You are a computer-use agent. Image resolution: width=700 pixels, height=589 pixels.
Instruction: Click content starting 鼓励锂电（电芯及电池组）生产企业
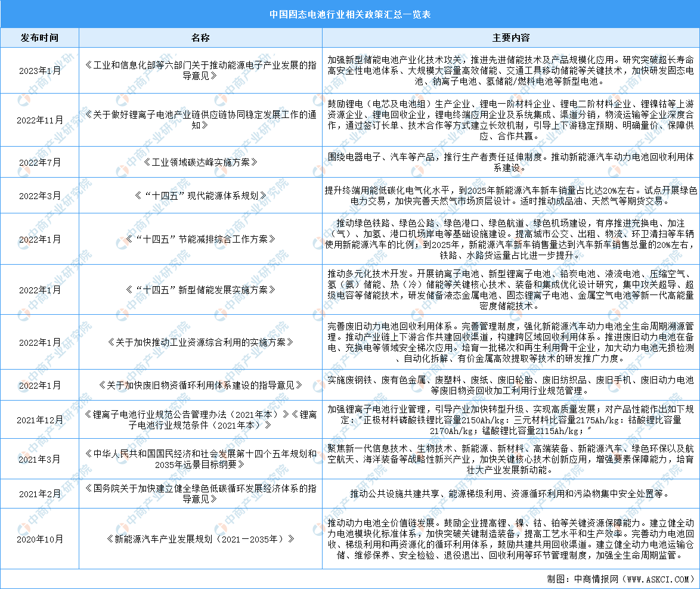tap(511, 120)
